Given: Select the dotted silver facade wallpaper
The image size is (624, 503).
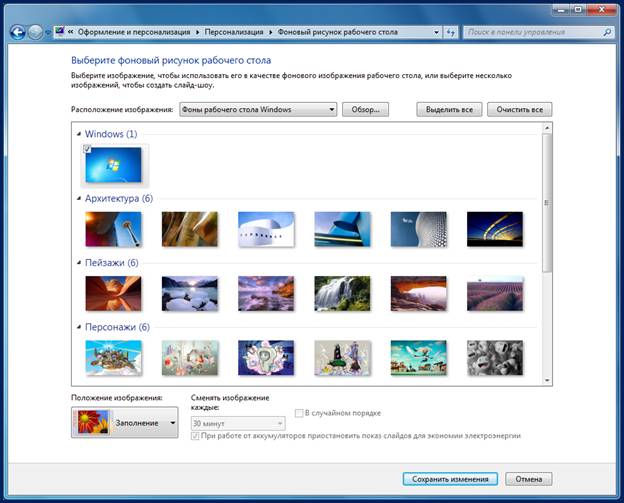Looking at the screenshot, I should pos(419,229).
